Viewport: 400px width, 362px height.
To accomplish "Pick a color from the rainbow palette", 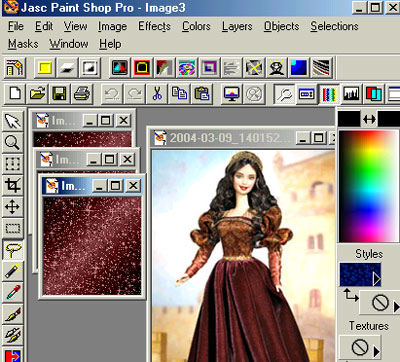I will coord(369,186).
